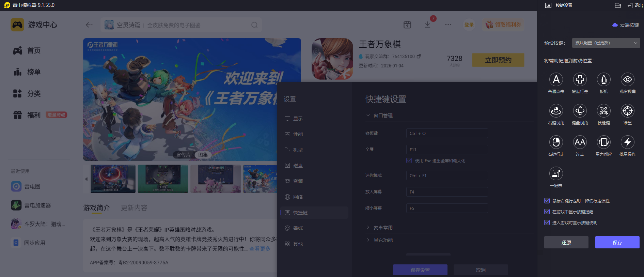Screen dimensions: 644x277
Task: Click the 游戏中心 gamepad logo
Action: (17, 25)
